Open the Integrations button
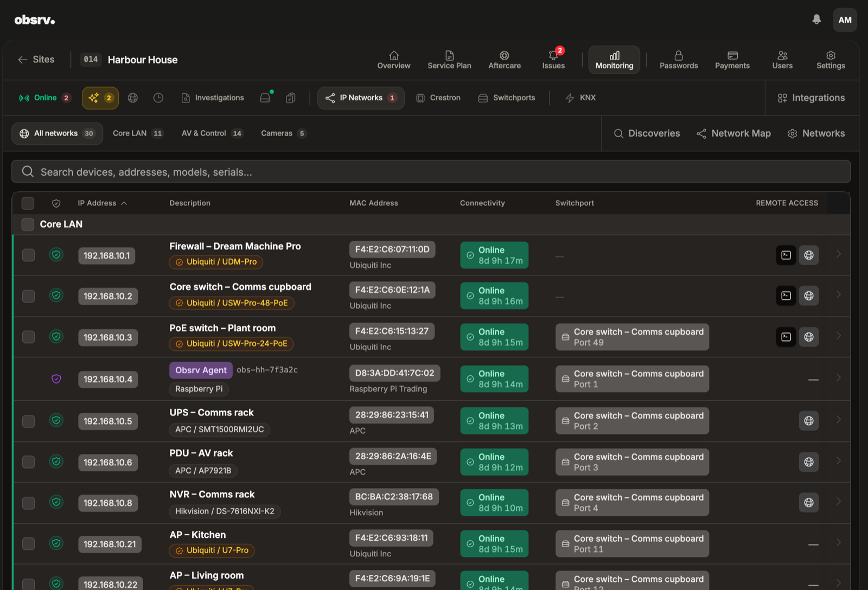Viewport: 868px width, 590px height. coord(811,98)
